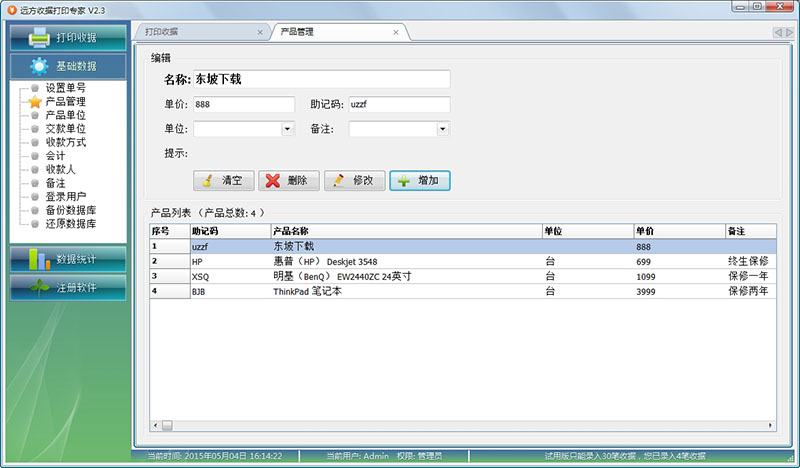The height and width of the screenshot is (468, 800).
Task: Sort by 备注 column header
Action: 751,231
